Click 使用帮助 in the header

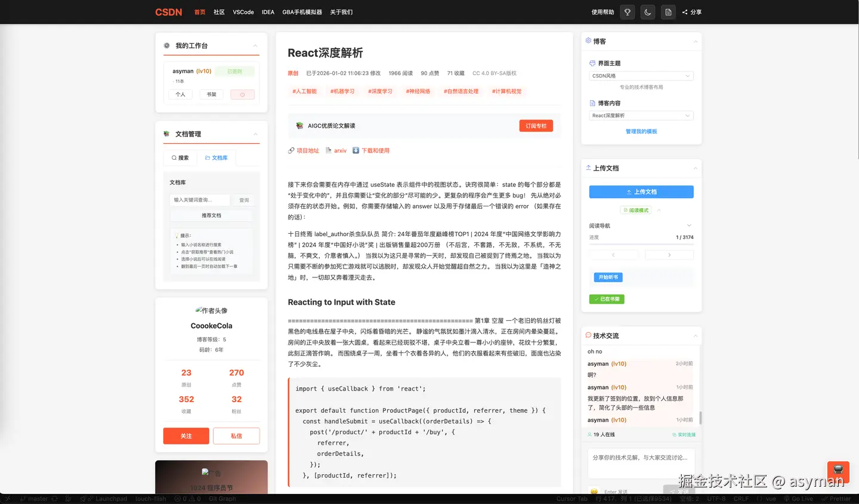pos(602,12)
